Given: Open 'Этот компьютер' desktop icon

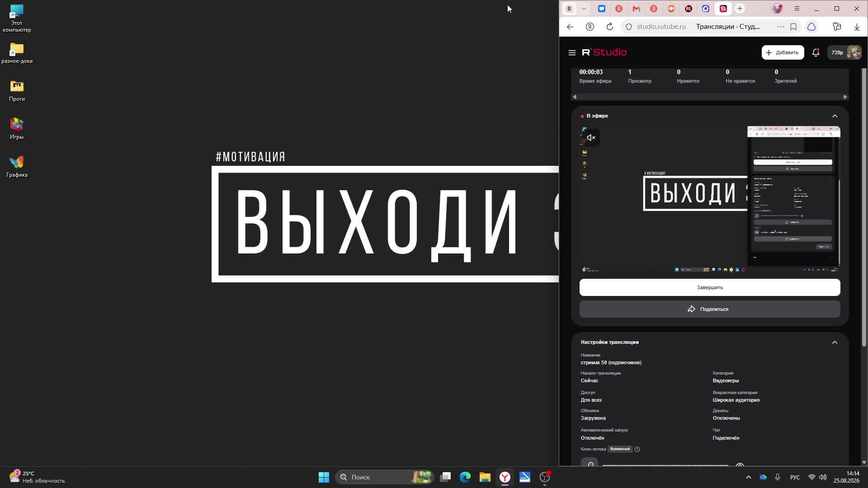Looking at the screenshot, I should click(x=17, y=18).
